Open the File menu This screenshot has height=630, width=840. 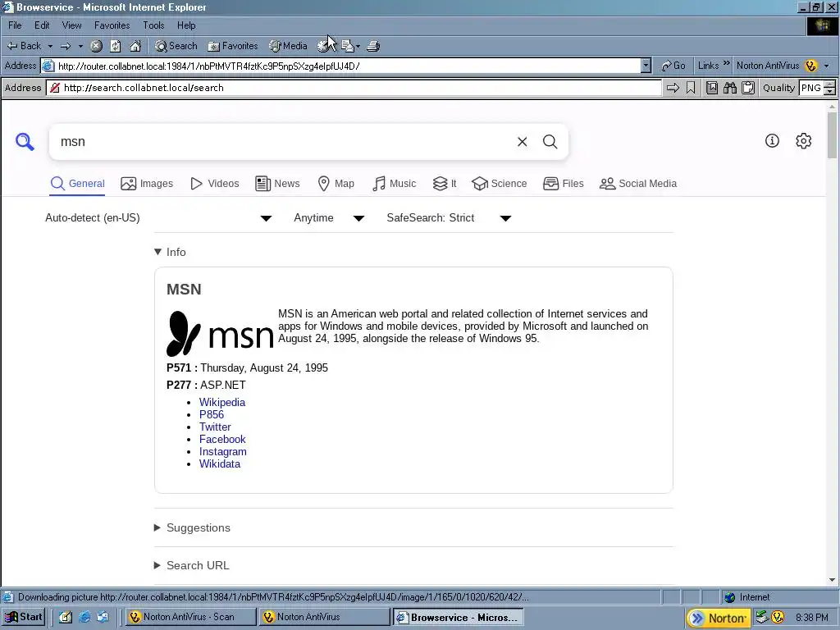pyautogui.click(x=15, y=25)
